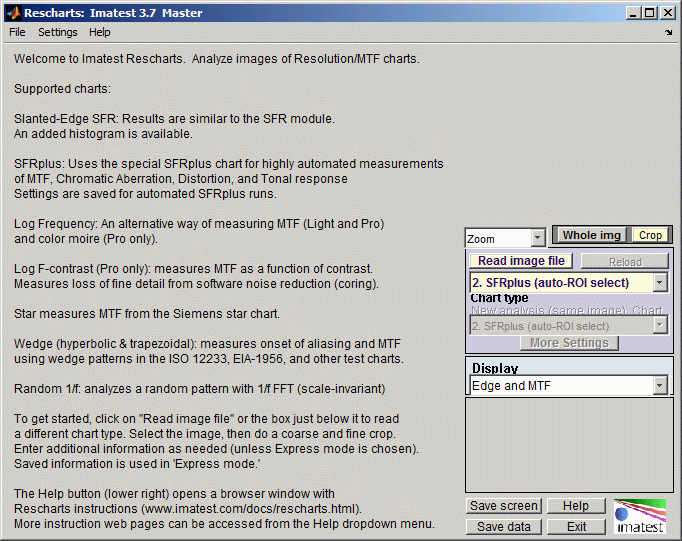Click the More Settings button
This screenshot has height=541, width=682.
tap(569, 343)
